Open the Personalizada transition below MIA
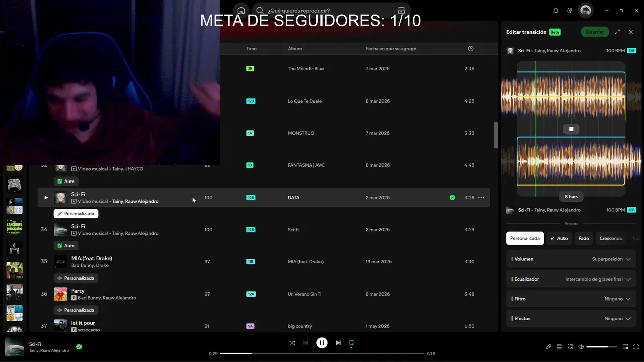 (x=76, y=278)
